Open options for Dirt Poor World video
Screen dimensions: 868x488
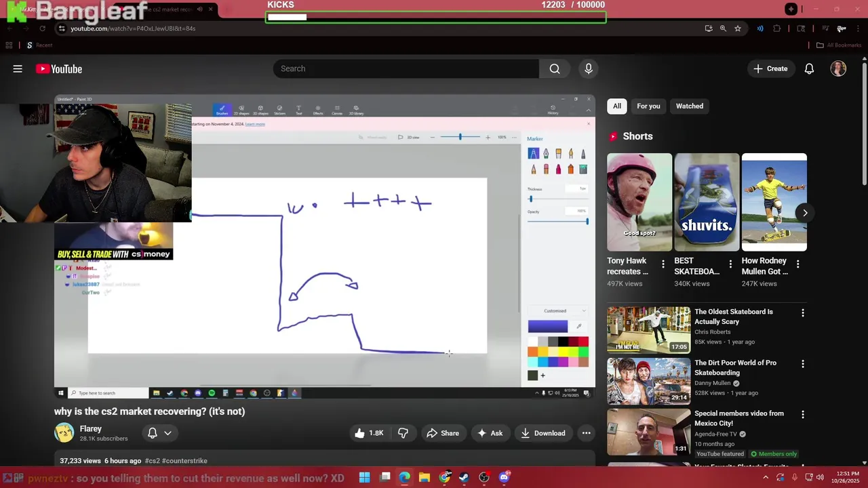803,364
